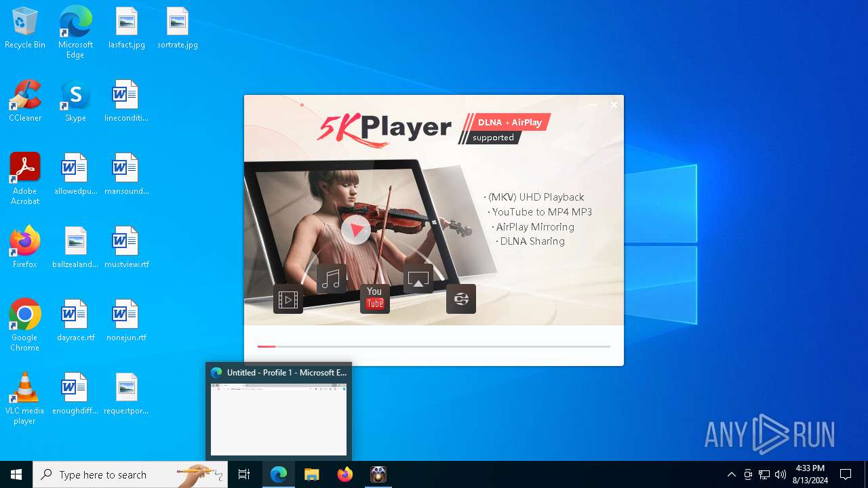This screenshot has width=868, height=488.
Task: Select the Firefox desktop shortcut
Action: click(x=25, y=248)
